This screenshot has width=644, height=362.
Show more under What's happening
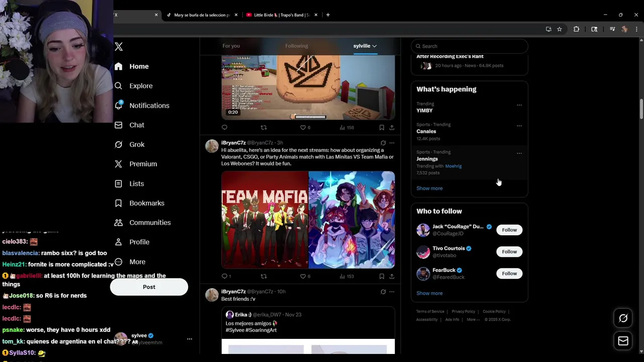(x=429, y=188)
